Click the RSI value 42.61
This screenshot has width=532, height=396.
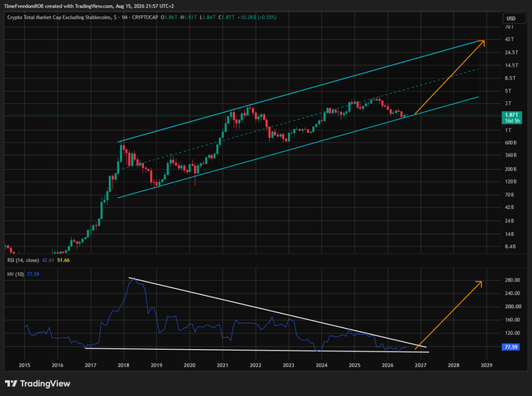[48, 261]
